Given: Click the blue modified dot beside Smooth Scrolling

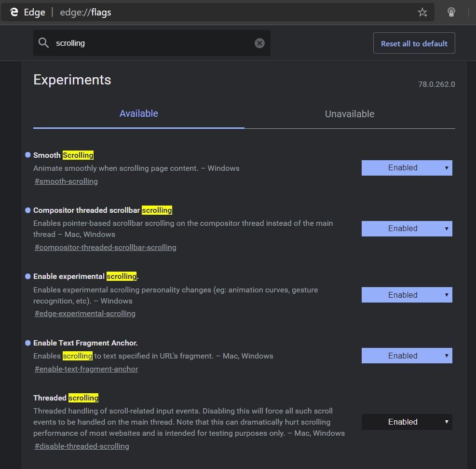Looking at the screenshot, I should point(28,155).
